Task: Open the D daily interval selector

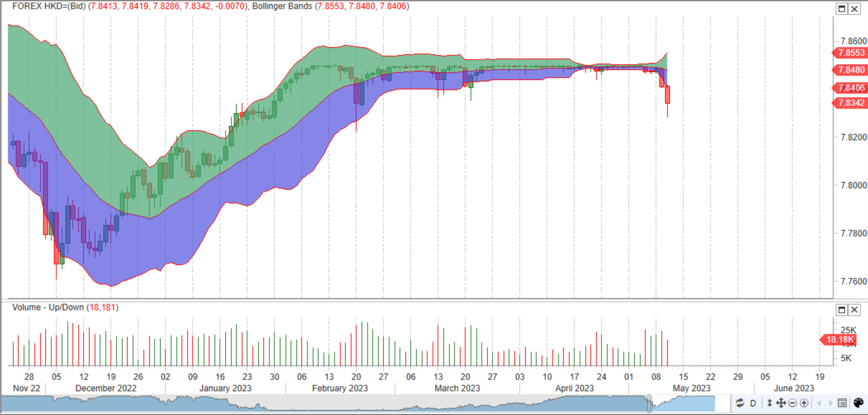Action: (x=753, y=403)
